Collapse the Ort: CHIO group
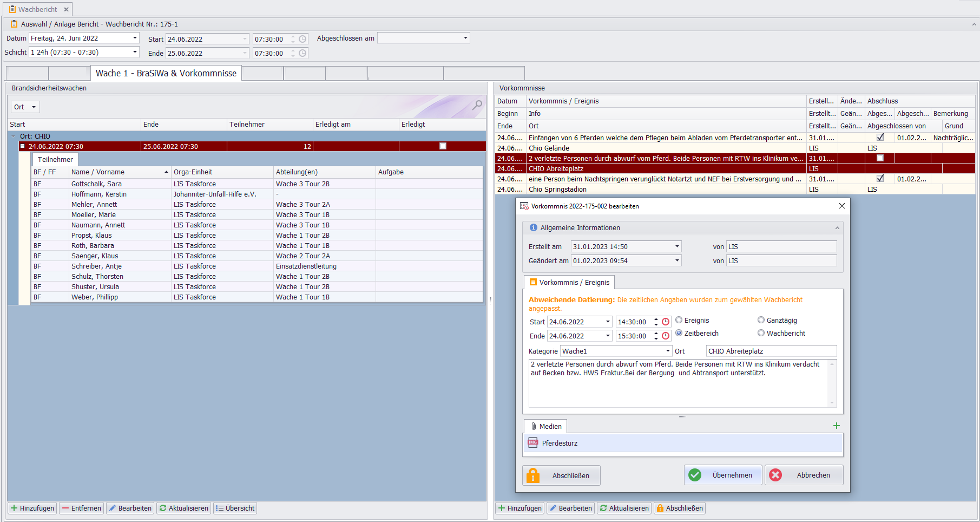The width and height of the screenshot is (980, 522). pyautogui.click(x=14, y=136)
